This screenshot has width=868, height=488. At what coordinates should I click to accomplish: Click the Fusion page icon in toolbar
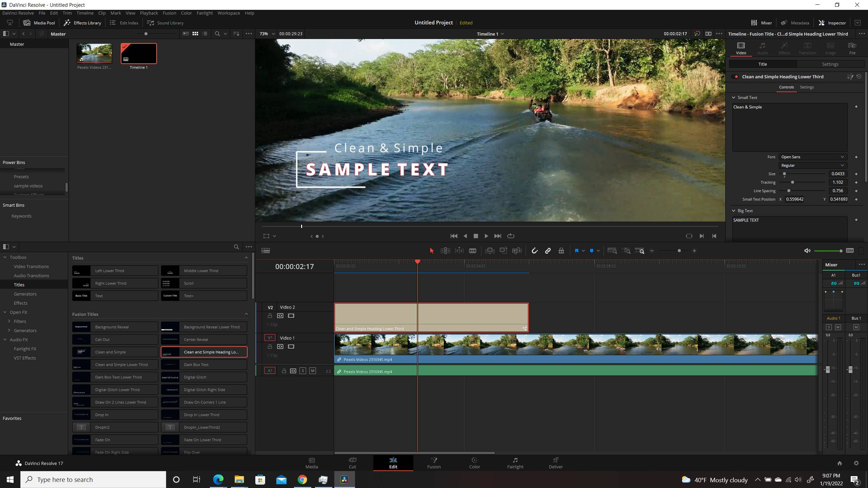tap(434, 462)
